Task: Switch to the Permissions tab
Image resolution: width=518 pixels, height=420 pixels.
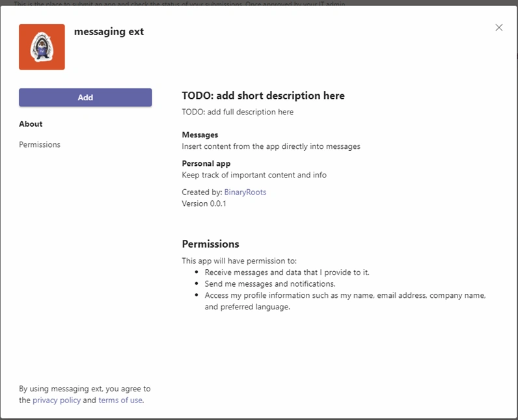Action: (40, 144)
